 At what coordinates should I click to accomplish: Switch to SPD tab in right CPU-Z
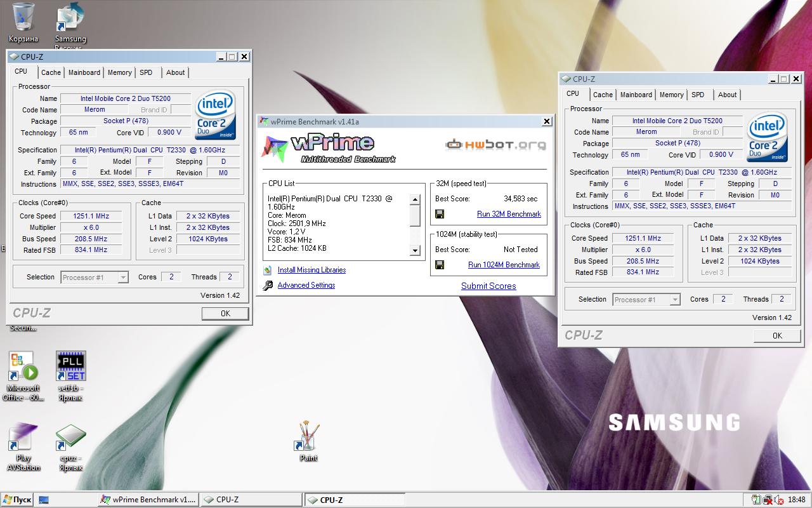(x=698, y=95)
